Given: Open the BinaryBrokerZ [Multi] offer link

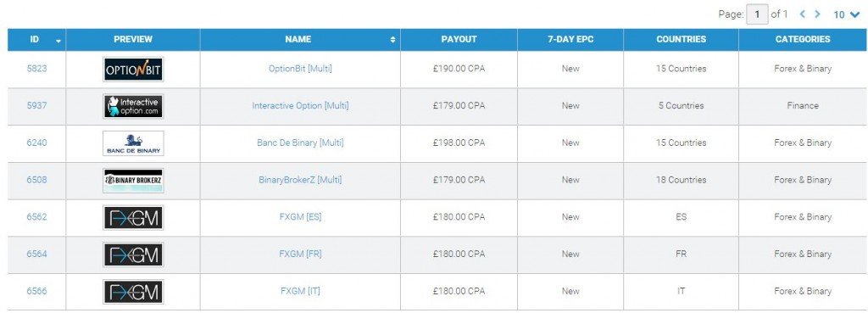Looking at the screenshot, I should click(x=300, y=180).
